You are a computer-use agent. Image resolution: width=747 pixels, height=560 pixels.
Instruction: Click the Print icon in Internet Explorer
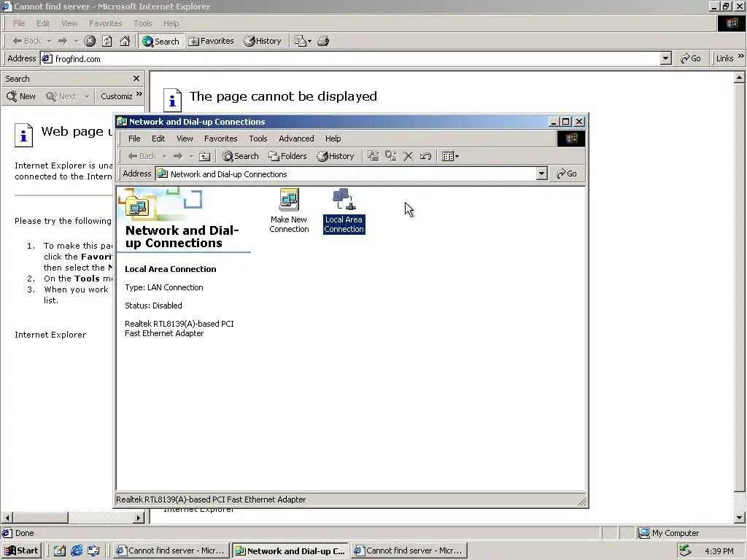click(x=323, y=41)
